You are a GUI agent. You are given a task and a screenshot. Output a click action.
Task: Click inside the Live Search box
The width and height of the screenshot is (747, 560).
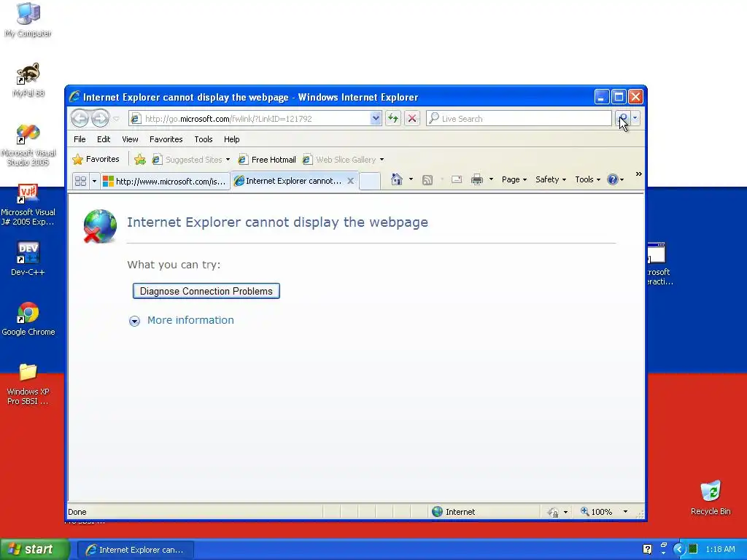(519, 119)
